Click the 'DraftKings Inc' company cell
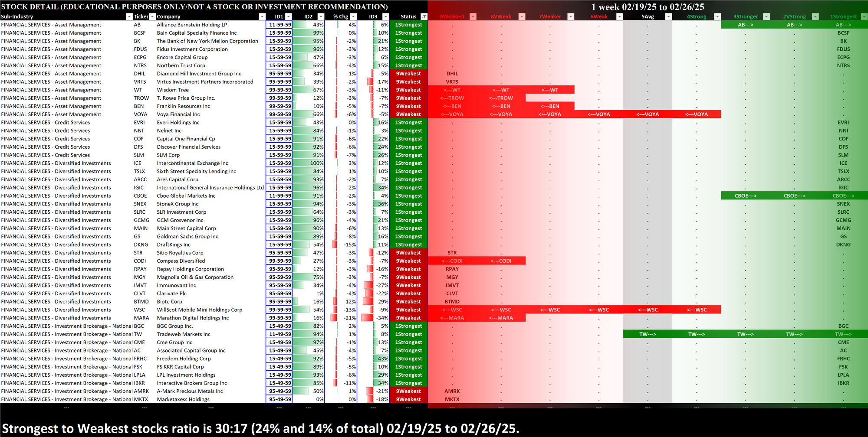Viewport: 868px width, 437px height. [210, 245]
